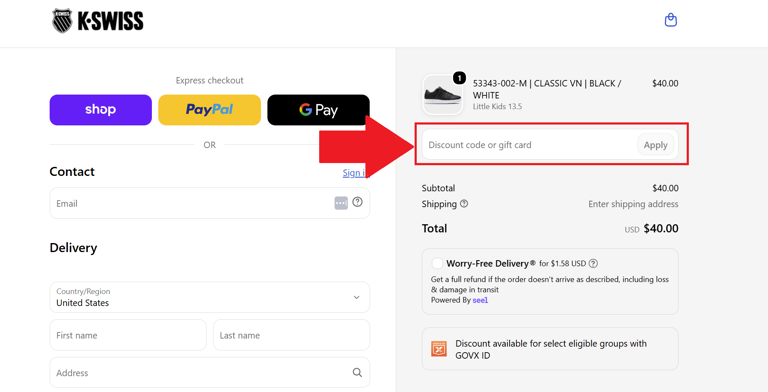Image resolution: width=768 pixels, height=392 pixels.
Task: Click the 'Subtotal' label
Action: pos(438,188)
